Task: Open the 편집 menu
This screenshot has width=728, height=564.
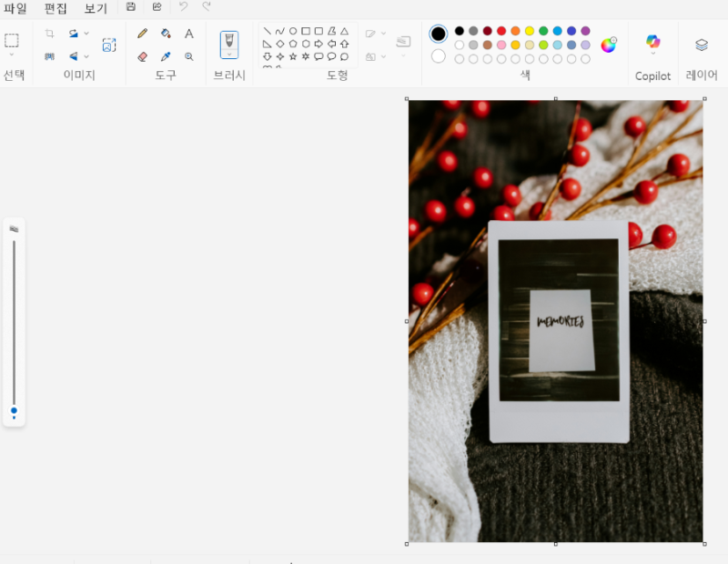Action: tap(56, 8)
